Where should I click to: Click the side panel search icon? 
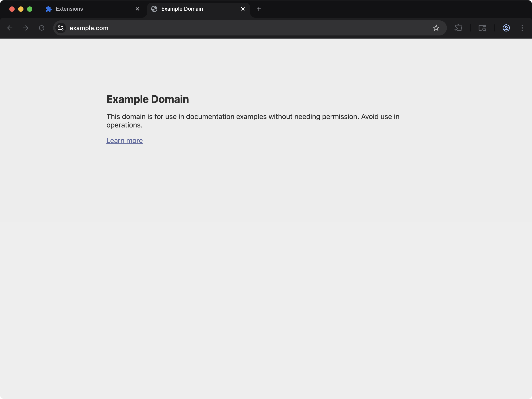[482, 28]
